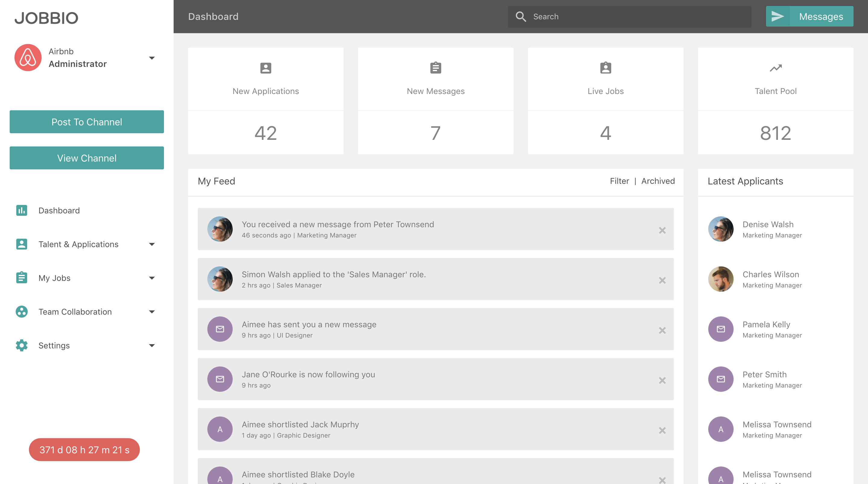Dismiss the Simon Walsh application notification
The image size is (868, 484).
tap(662, 280)
